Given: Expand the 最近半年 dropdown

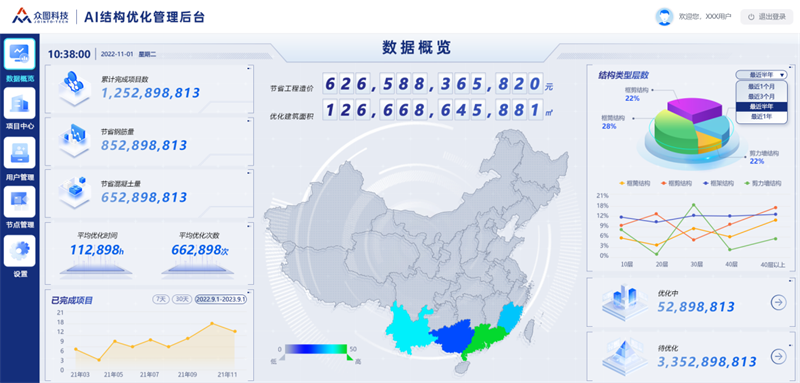Looking at the screenshot, I should pyautogui.click(x=761, y=75).
